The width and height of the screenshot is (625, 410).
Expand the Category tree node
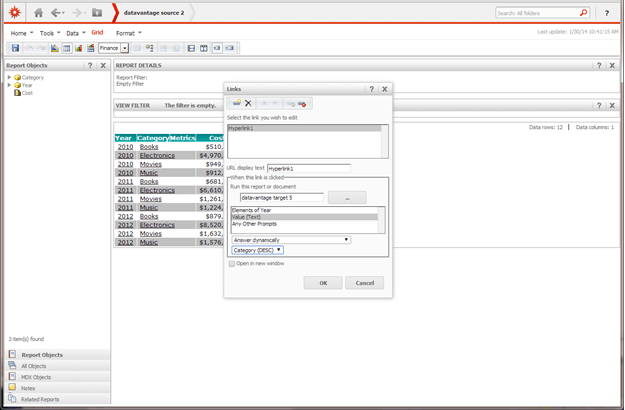9,77
